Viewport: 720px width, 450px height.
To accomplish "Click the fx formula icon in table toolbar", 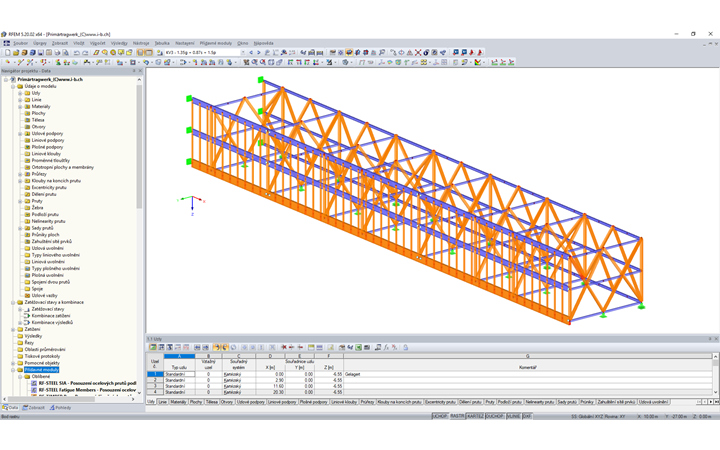I will [386, 347].
